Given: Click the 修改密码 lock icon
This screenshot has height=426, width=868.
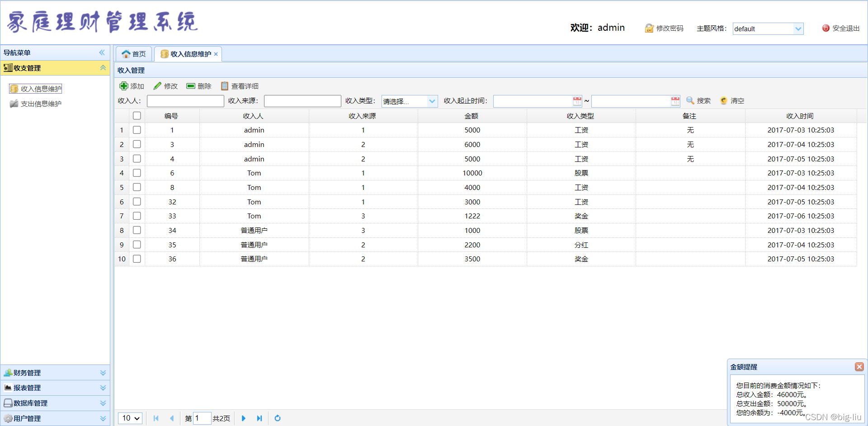Looking at the screenshot, I should point(649,28).
